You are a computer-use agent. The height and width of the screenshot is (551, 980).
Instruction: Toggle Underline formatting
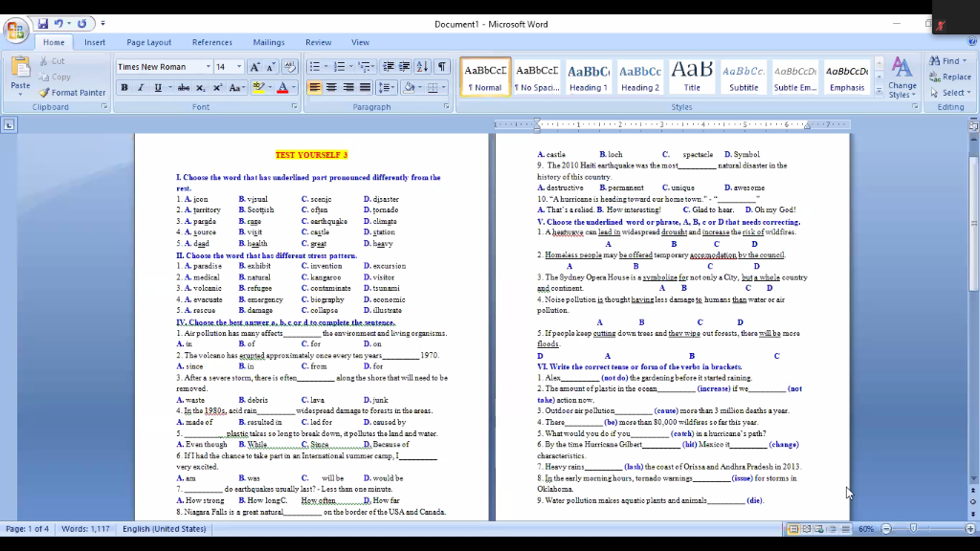point(158,88)
